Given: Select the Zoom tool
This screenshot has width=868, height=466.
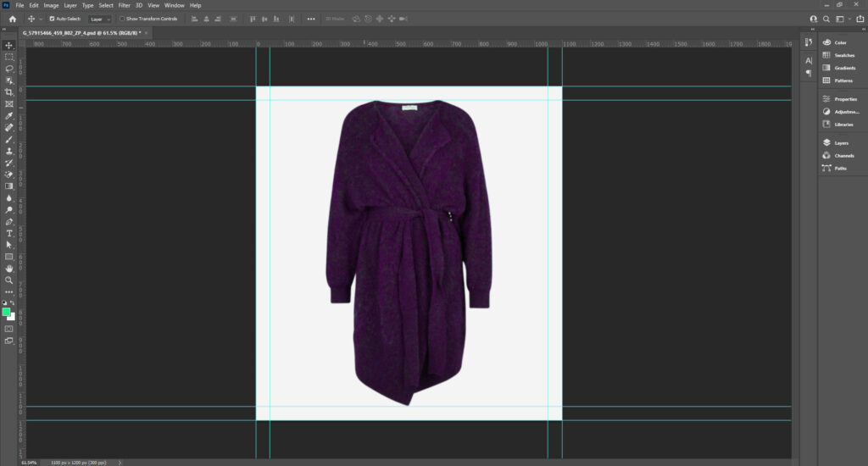Looking at the screenshot, I should tap(8, 280).
